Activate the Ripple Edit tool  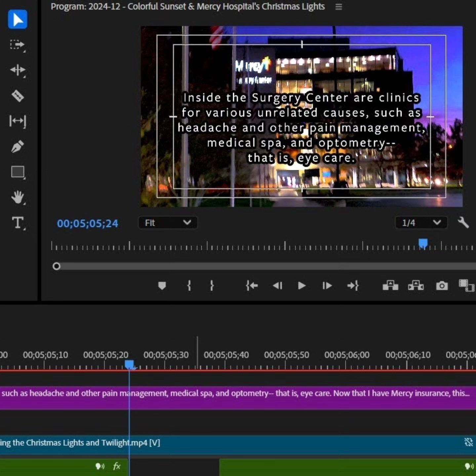point(18,70)
